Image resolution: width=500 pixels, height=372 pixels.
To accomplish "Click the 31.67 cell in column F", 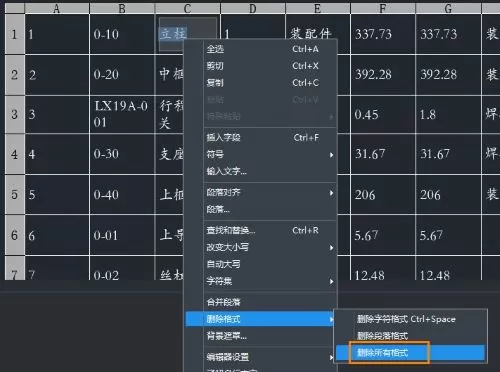I will click(x=383, y=154).
